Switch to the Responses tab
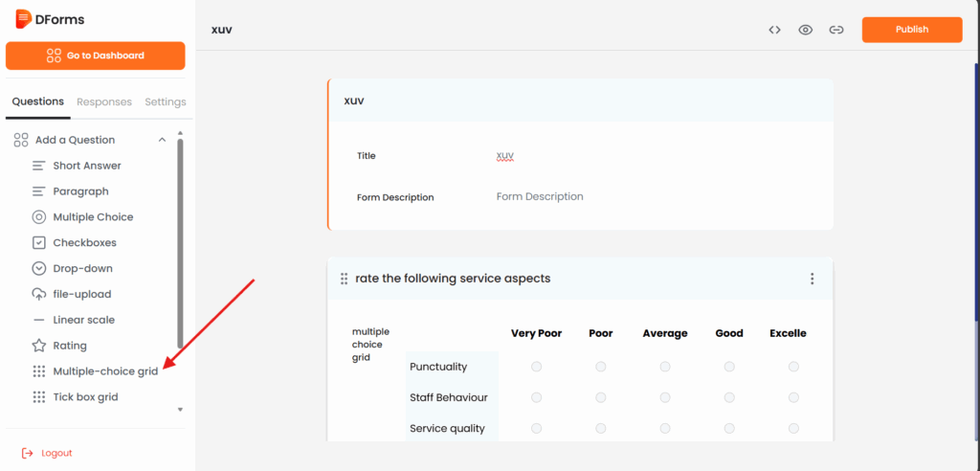This screenshot has height=471, width=980. (104, 101)
